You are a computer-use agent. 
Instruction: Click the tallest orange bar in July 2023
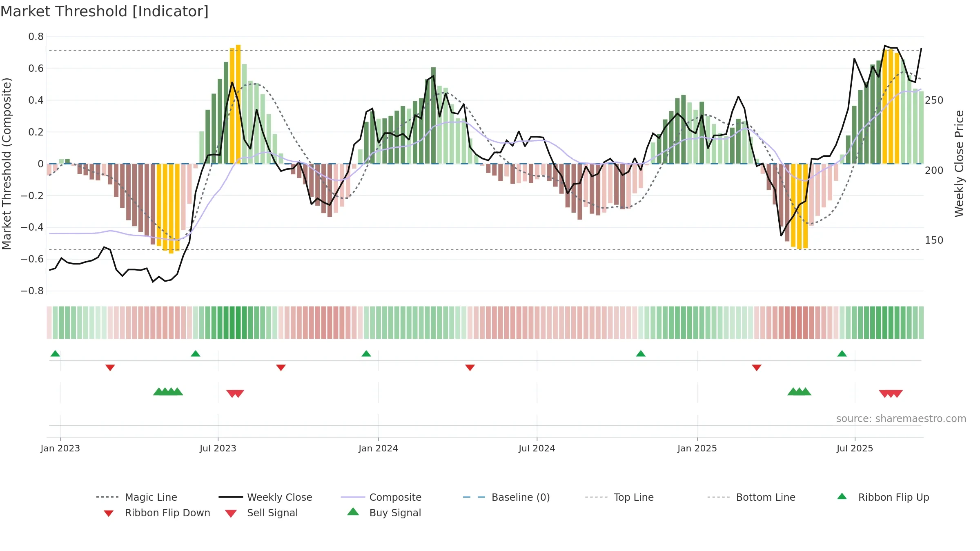[238, 104]
